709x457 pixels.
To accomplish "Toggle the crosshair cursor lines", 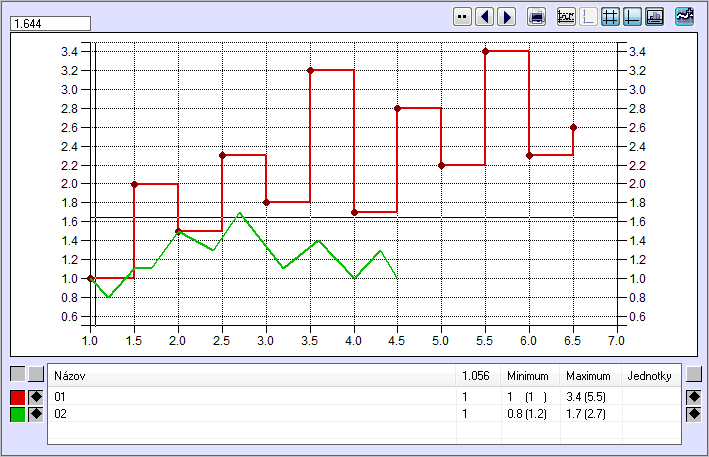I will pos(632,16).
